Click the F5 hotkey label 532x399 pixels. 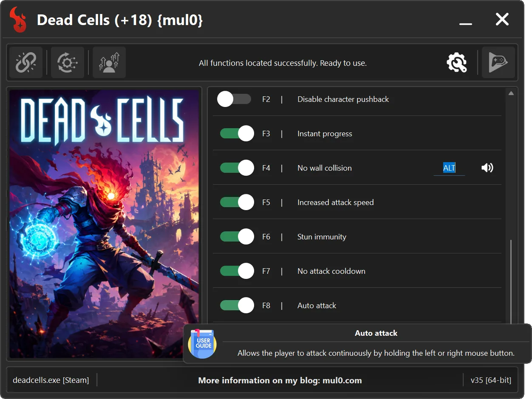coord(266,202)
